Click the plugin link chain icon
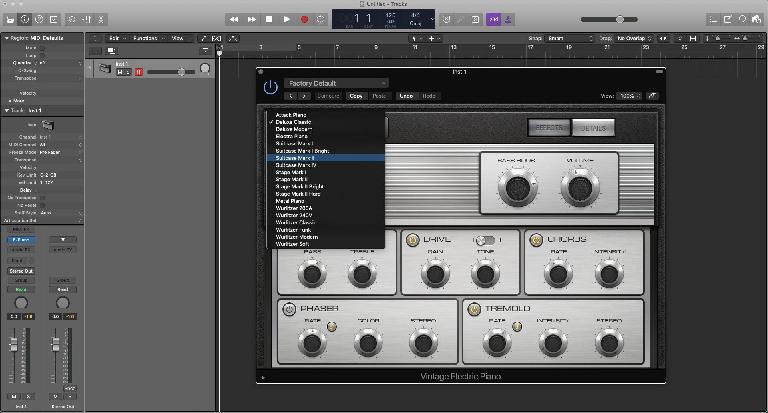The height and width of the screenshot is (413, 768). (x=652, y=96)
